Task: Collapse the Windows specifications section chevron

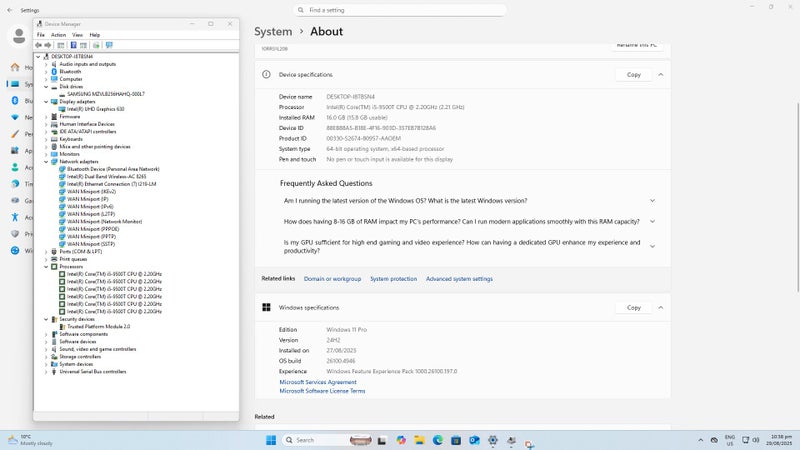Action: click(x=661, y=308)
